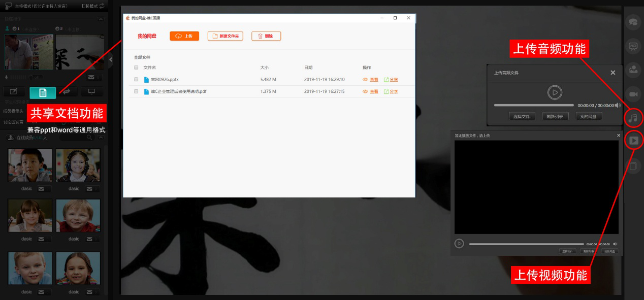Collapse the top section with the up chevron

[x=101, y=19]
